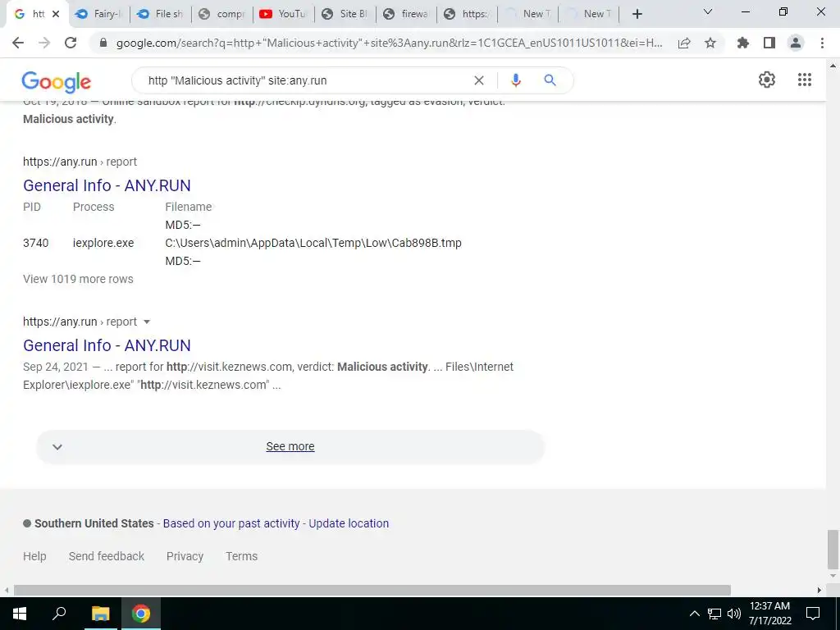
Task: Open the tab search chevron
Action: click(708, 11)
